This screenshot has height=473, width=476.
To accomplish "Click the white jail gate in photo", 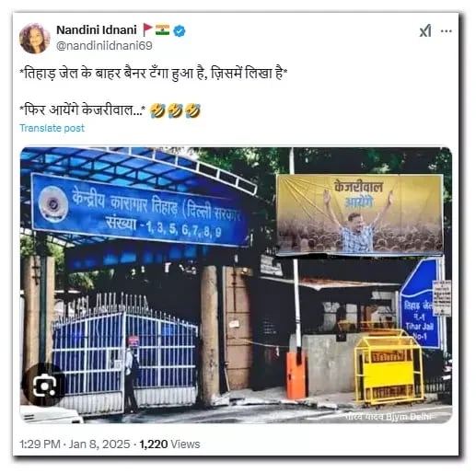I will tap(125, 350).
